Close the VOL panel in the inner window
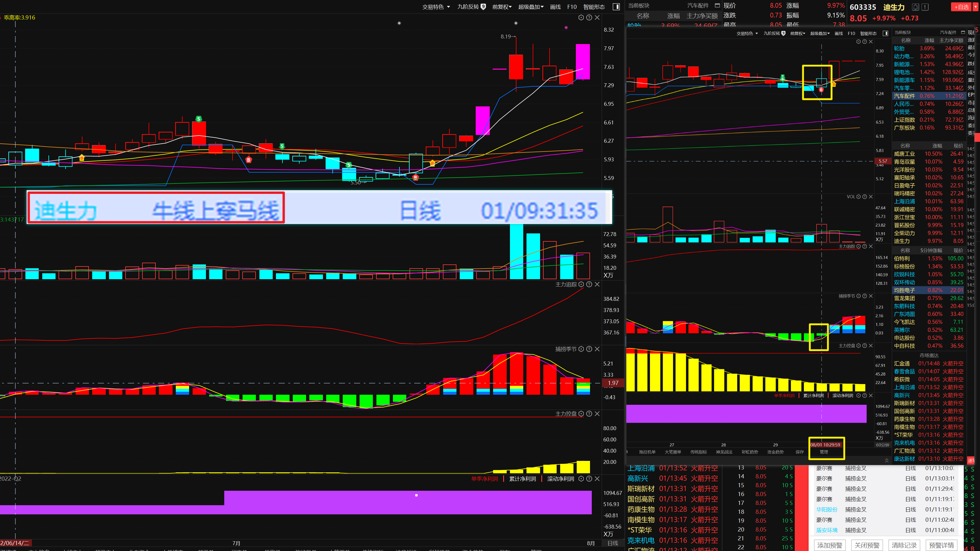This screenshot has height=551, width=980. [x=871, y=197]
